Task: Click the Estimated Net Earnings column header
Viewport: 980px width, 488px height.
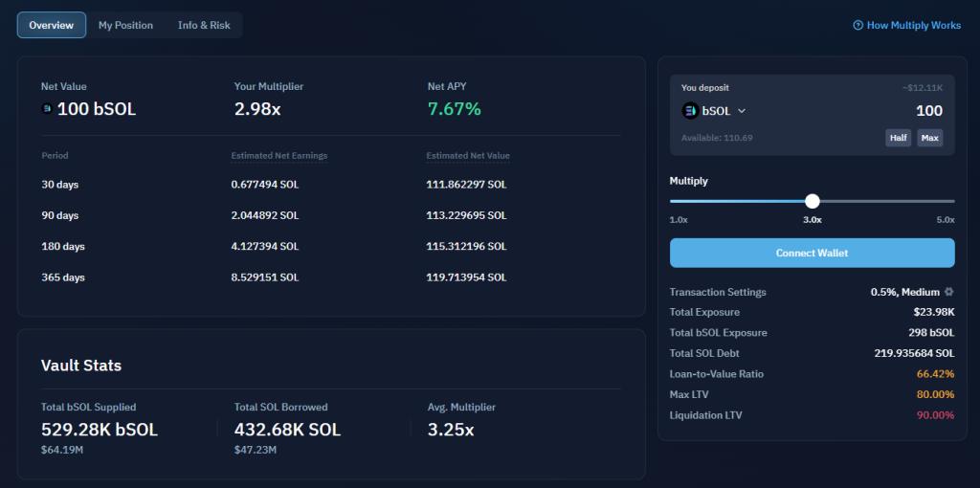Action: pos(279,156)
